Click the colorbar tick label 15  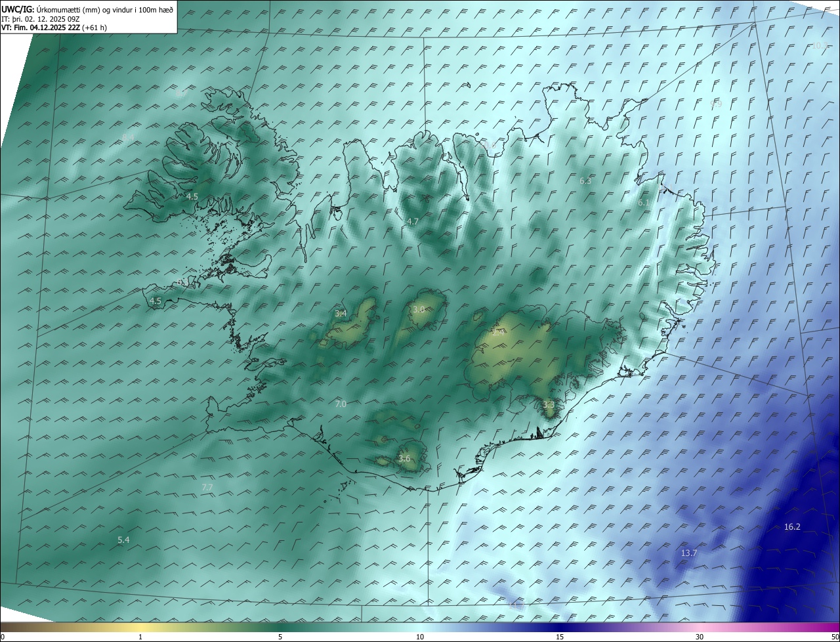(x=560, y=637)
